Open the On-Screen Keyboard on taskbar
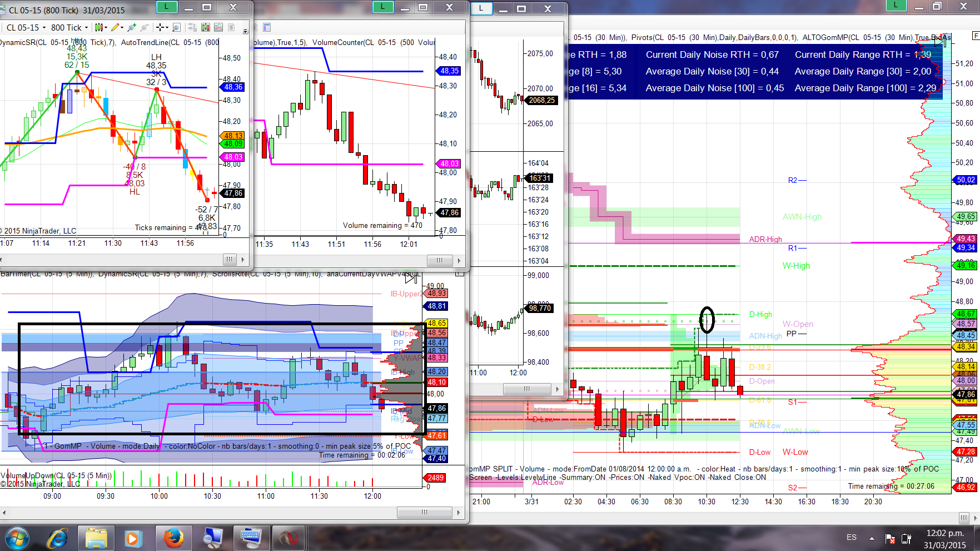Viewport: 980px width, 551px height. tap(251, 538)
